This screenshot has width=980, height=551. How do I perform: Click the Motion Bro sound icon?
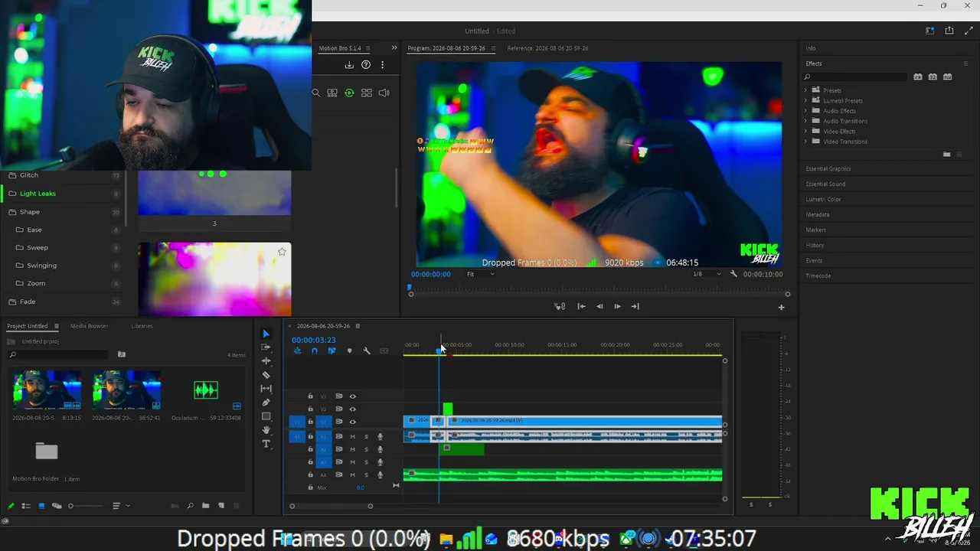(384, 93)
